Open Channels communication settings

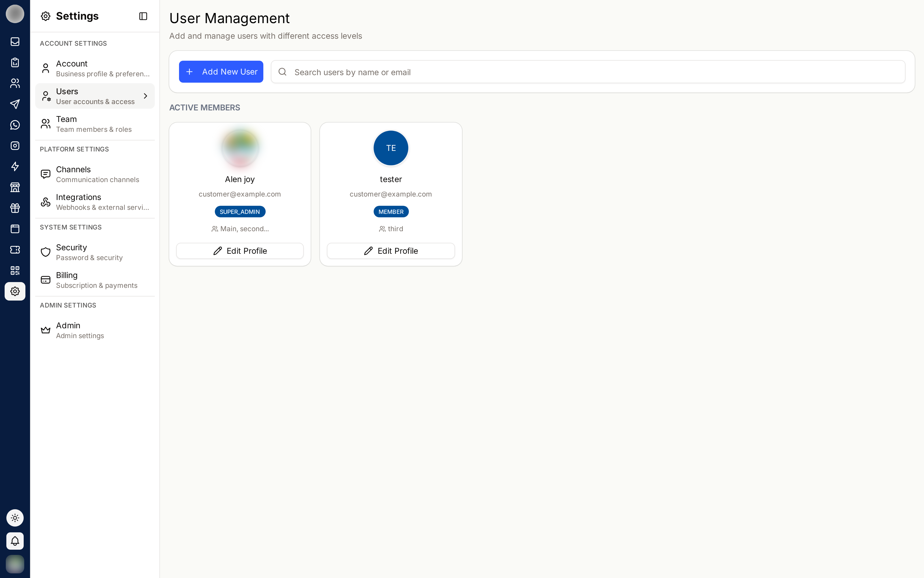tap(95, 174)
